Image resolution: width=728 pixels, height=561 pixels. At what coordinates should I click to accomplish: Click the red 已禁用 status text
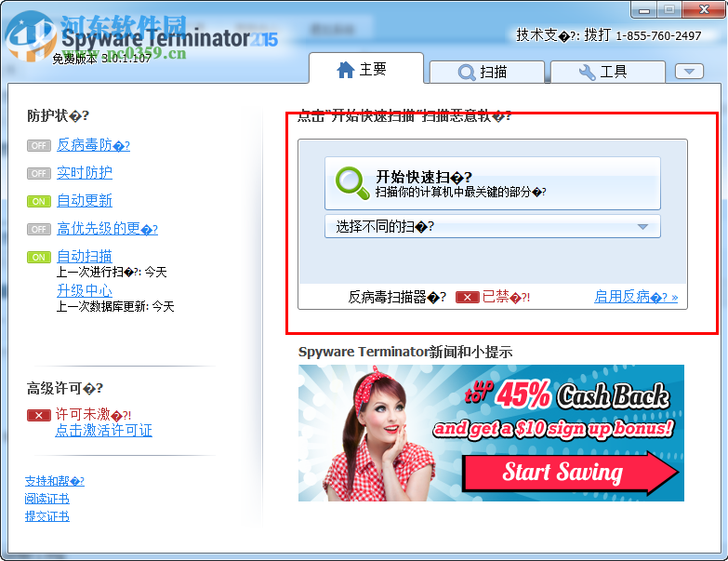pyautogui.click(x=506, y=296)
